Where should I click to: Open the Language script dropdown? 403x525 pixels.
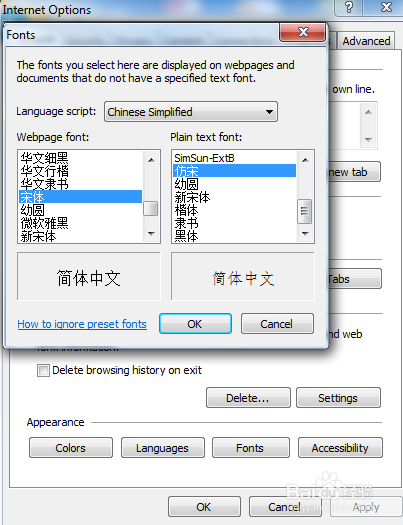tap(191, 111)
